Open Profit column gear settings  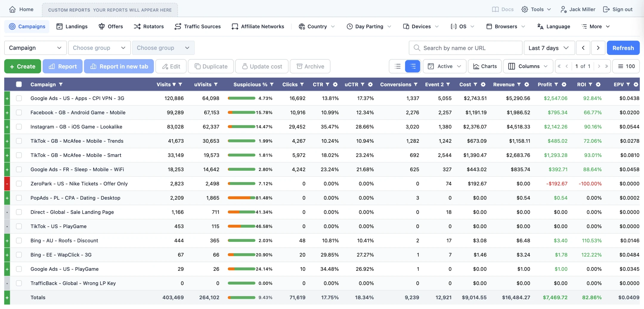tap(564, 84)
